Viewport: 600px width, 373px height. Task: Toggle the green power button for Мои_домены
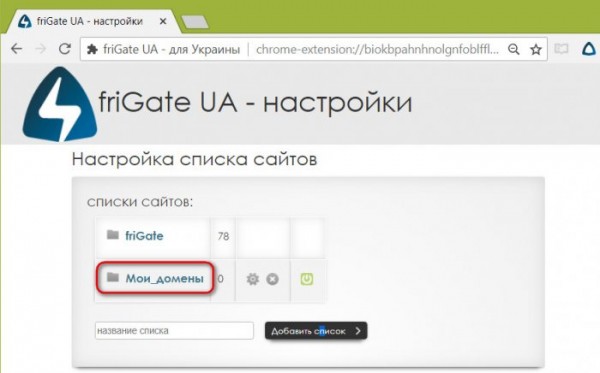(x=307, y=279)
